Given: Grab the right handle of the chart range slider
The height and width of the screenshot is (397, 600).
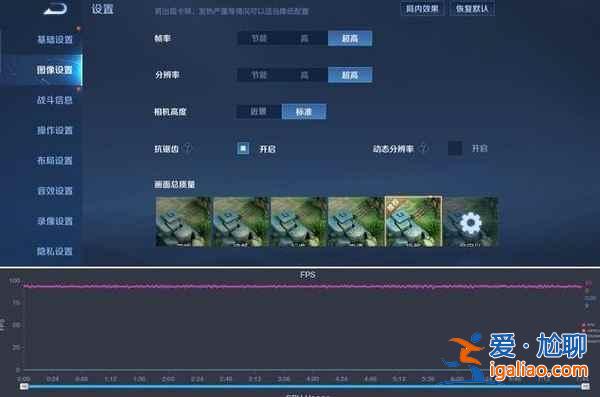Looking at the screenshot, I should pyautogui.click(x=585, y=387).
